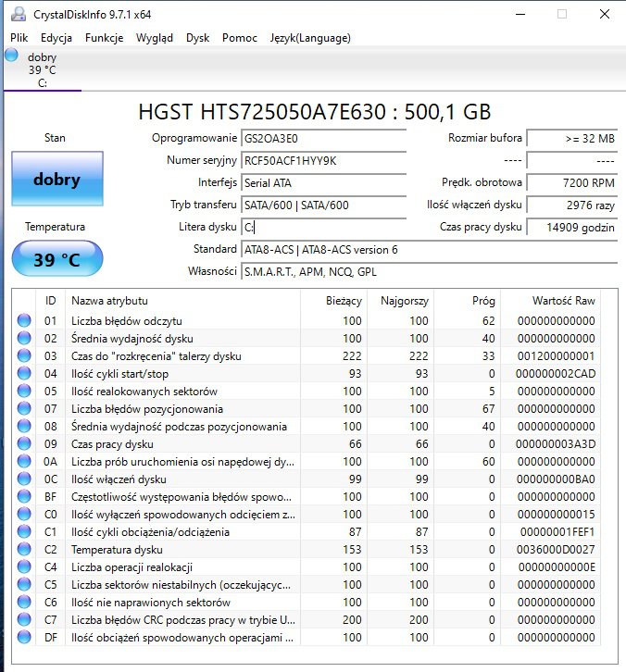Viewport: 626px width, 672px height.
Task: Select the 'Liczba błędów odczytu' row text
Action: click(127, 321)
